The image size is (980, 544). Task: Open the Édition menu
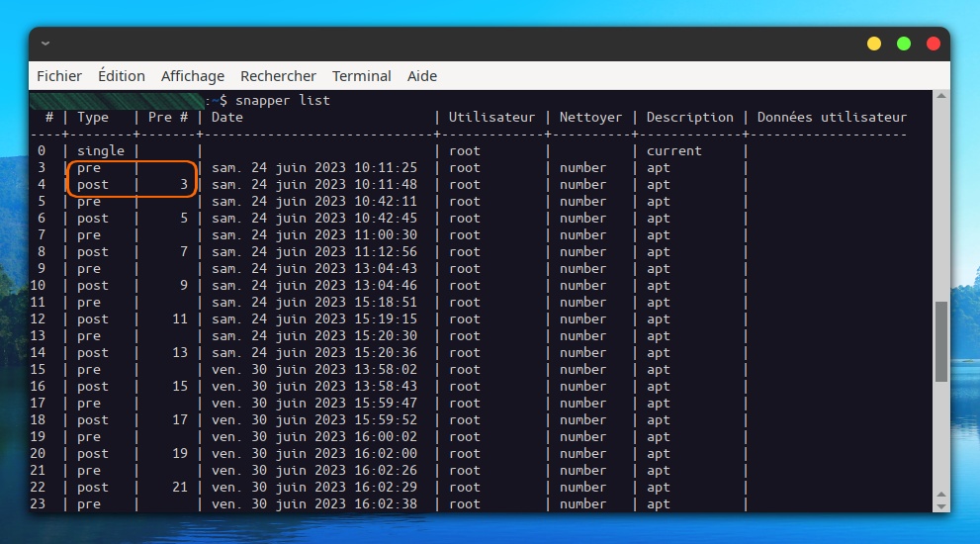(x=122, y=76)
